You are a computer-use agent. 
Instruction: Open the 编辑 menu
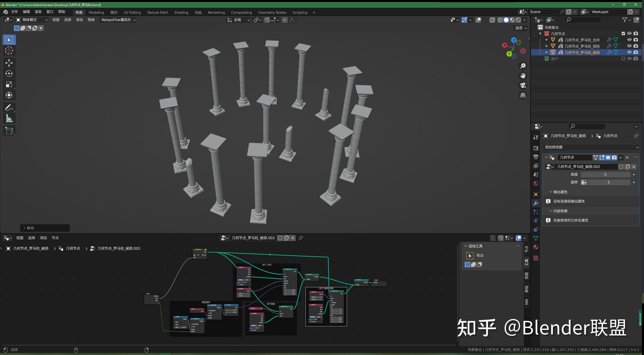26,12
